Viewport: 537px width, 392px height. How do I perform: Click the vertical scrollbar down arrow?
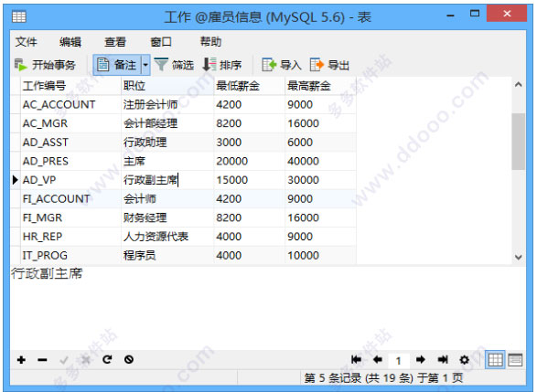coord(519,257)
